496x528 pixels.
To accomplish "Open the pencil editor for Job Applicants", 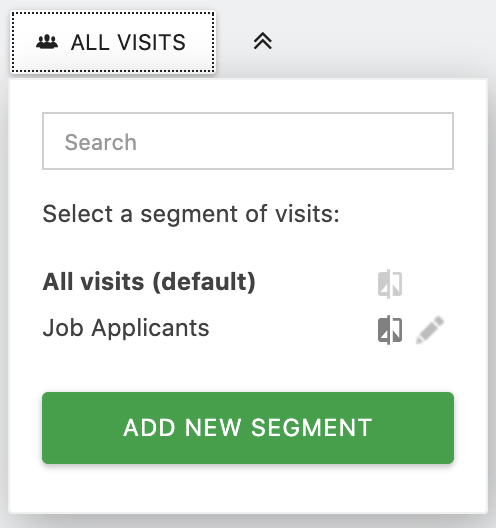I will pos(430,330).
